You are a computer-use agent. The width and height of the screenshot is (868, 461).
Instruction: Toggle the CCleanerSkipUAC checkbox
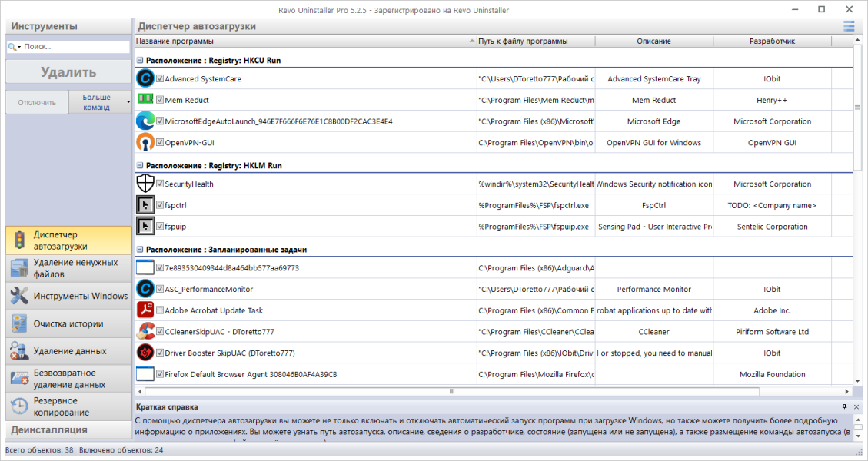tap(160, 331)
